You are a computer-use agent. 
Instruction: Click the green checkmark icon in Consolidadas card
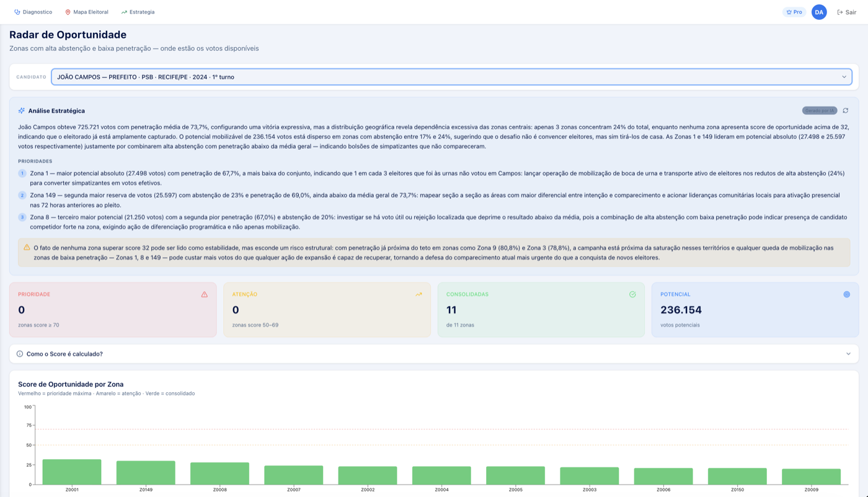632,294
